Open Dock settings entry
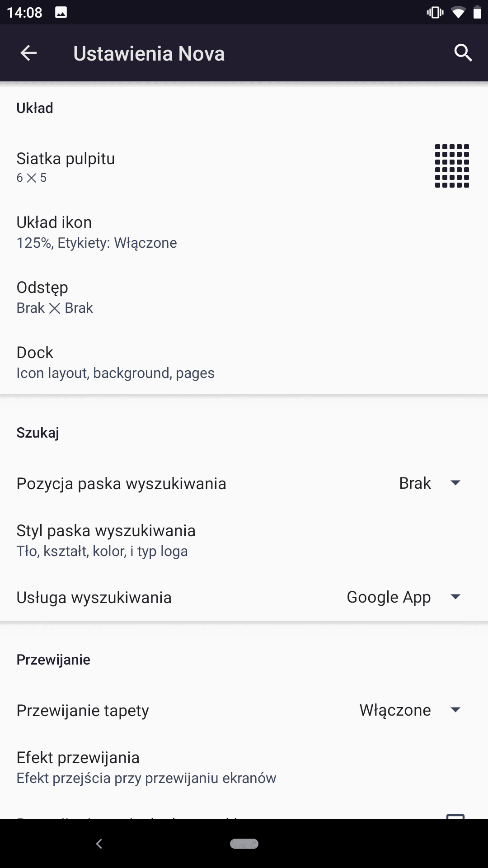 click(244, 362)
